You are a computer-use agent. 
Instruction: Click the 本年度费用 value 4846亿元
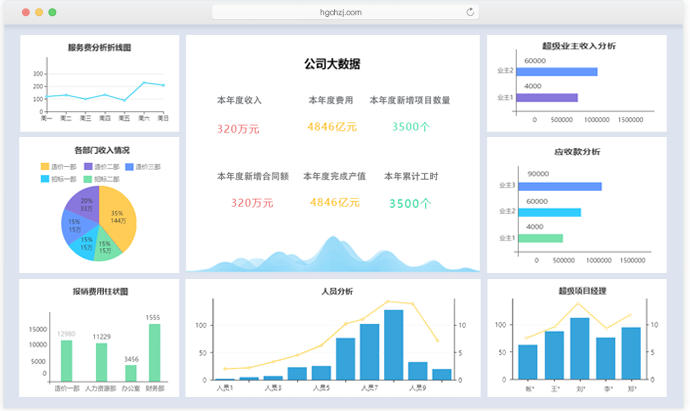click(332, 127)
